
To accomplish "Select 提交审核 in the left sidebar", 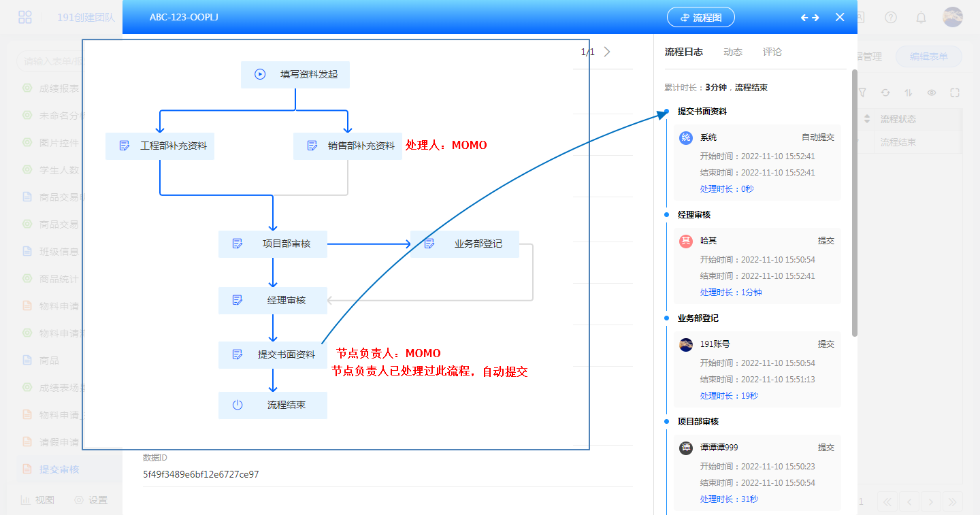I will pos(59,469).
